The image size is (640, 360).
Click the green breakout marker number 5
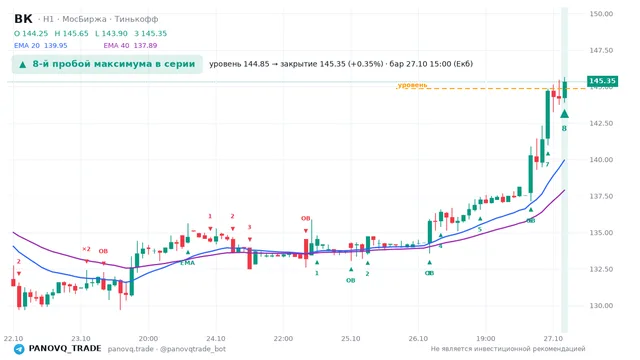point(480,229)
